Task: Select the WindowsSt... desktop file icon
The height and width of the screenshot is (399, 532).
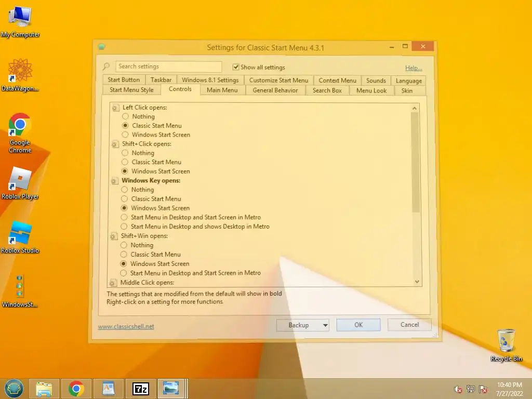Action: (20, 291)
